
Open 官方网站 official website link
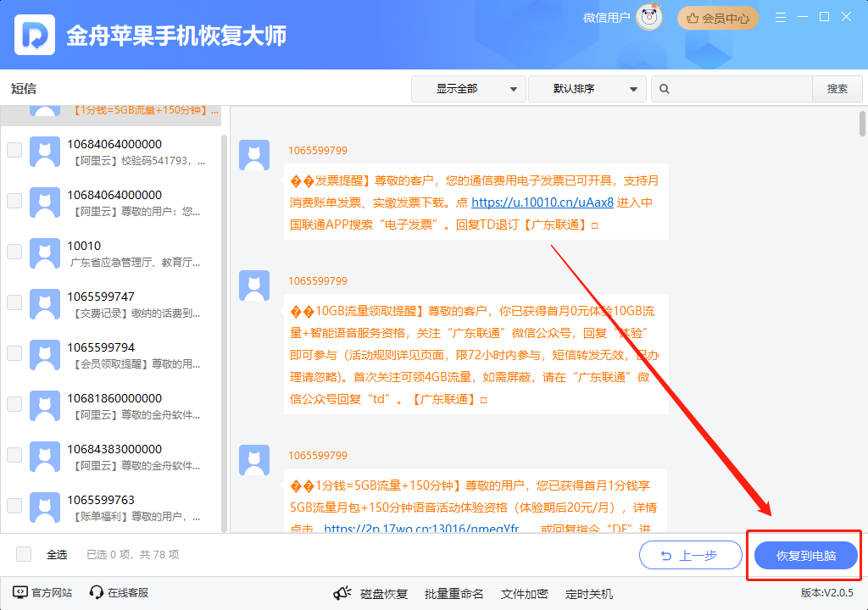(x=42, y=593)
